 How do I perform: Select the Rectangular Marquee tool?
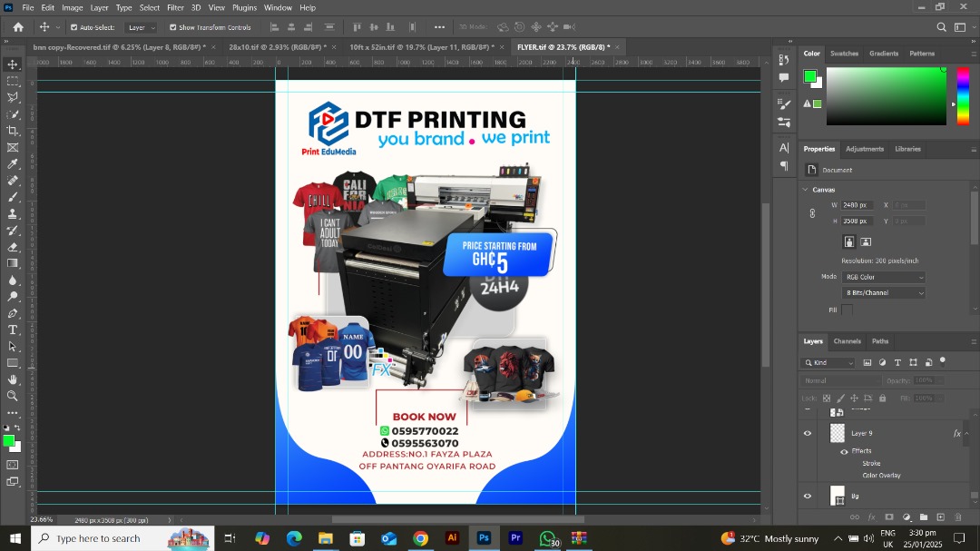(x=13, y=82)
